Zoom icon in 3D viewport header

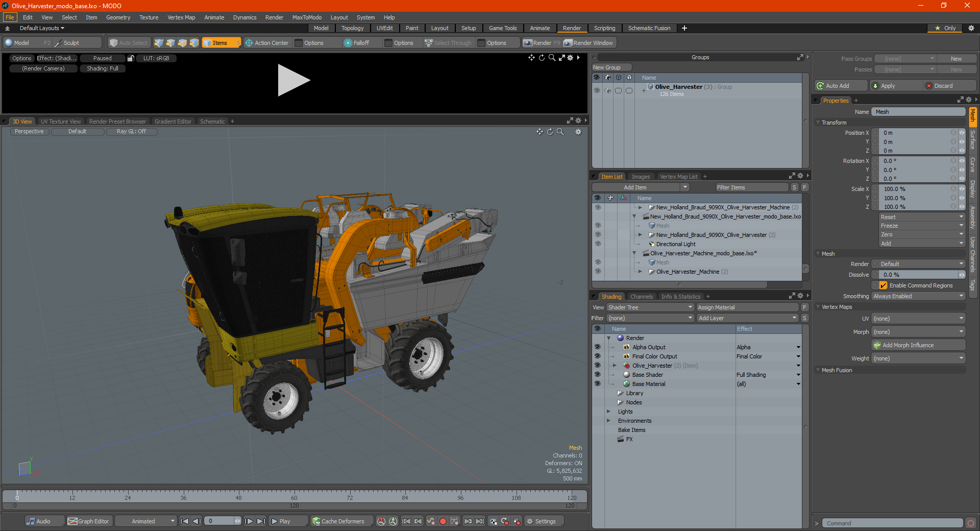560,132
